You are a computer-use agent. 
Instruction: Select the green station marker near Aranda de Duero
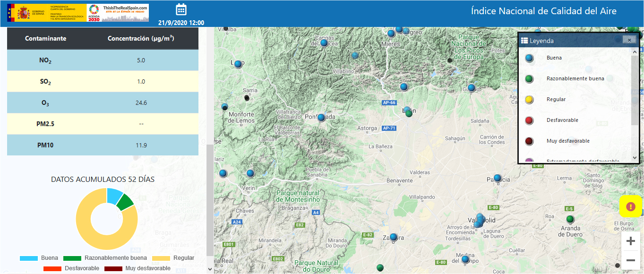pyautogui.click(x=570, y=219)
